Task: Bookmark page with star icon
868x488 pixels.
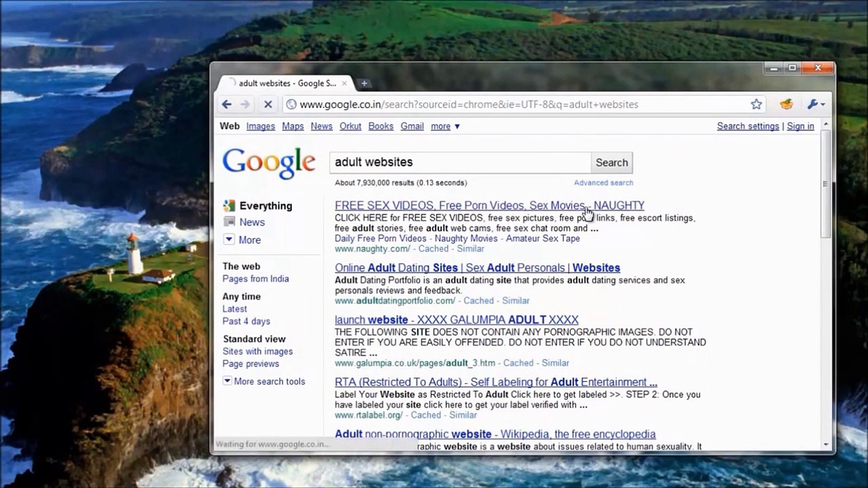Action: click(x=756, y=104)
